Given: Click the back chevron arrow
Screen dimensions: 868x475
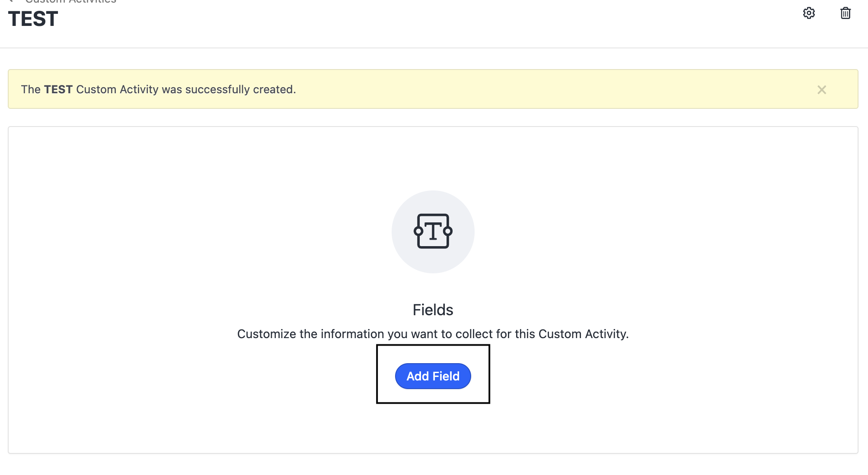Looking at the screenshot, I should pos(11,1).
